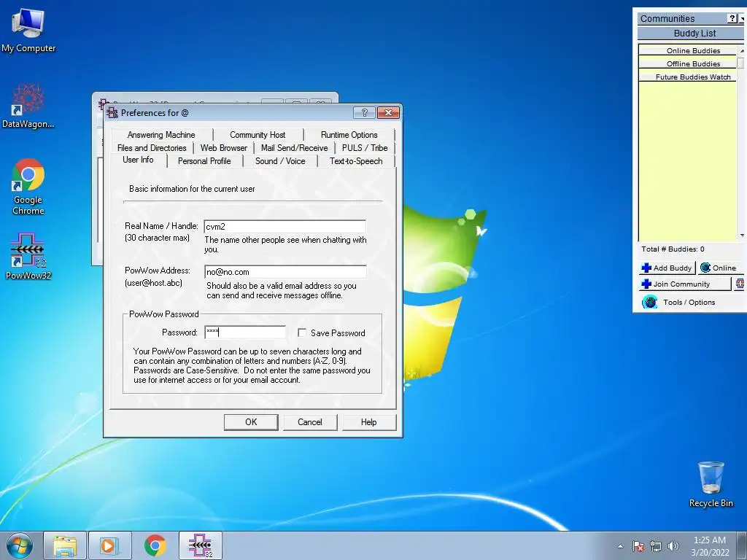Click the PowWow Address field
Screen dimensions: 747x560
pyautogui.click(x=285, y=272)
